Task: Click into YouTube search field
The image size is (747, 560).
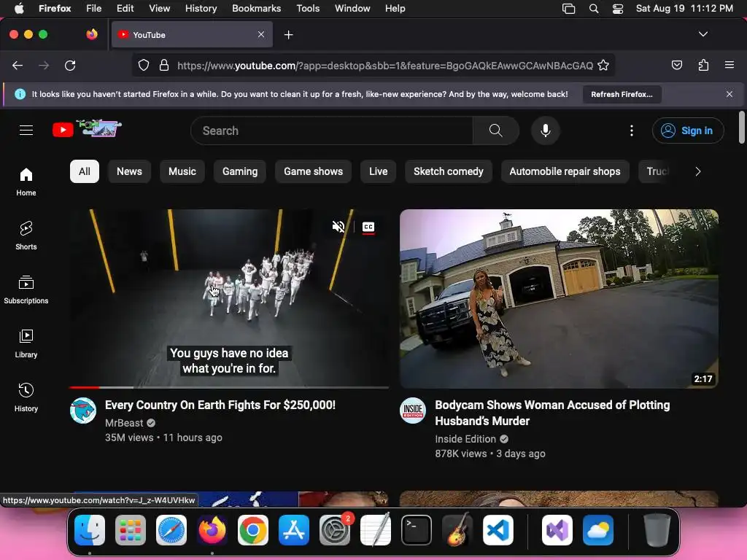Action: (x=332, y=131)
